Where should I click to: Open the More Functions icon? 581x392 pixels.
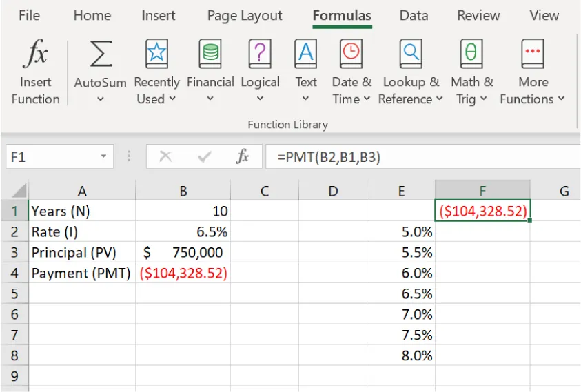[532, 54]
